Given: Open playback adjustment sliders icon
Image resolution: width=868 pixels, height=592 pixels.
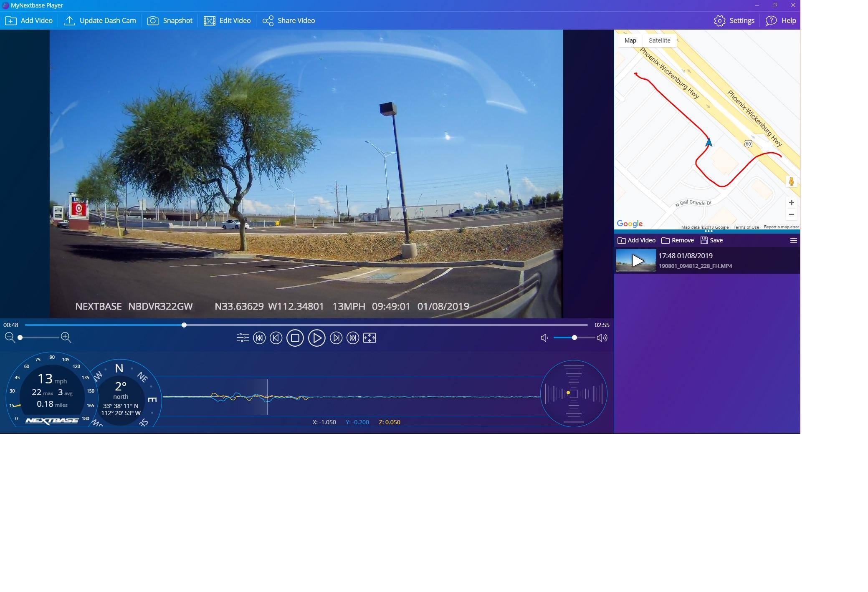Looking at the screenshot, I should coord(243,338).
